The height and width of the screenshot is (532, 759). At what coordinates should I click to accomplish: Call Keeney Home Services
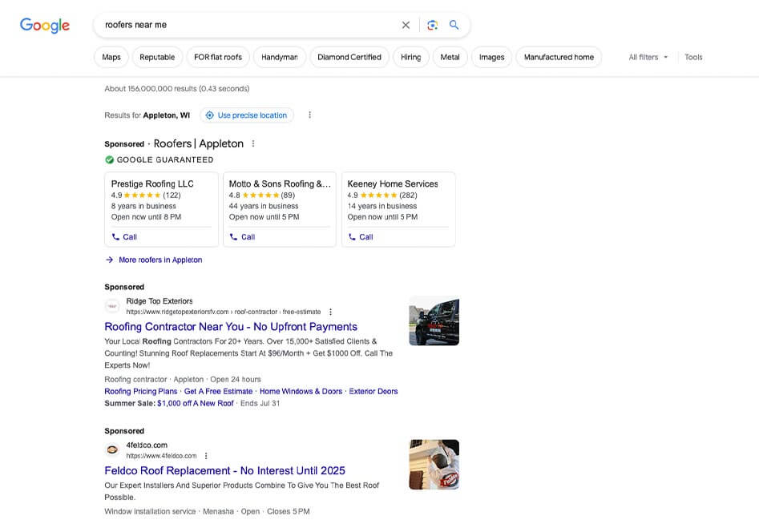361,237
